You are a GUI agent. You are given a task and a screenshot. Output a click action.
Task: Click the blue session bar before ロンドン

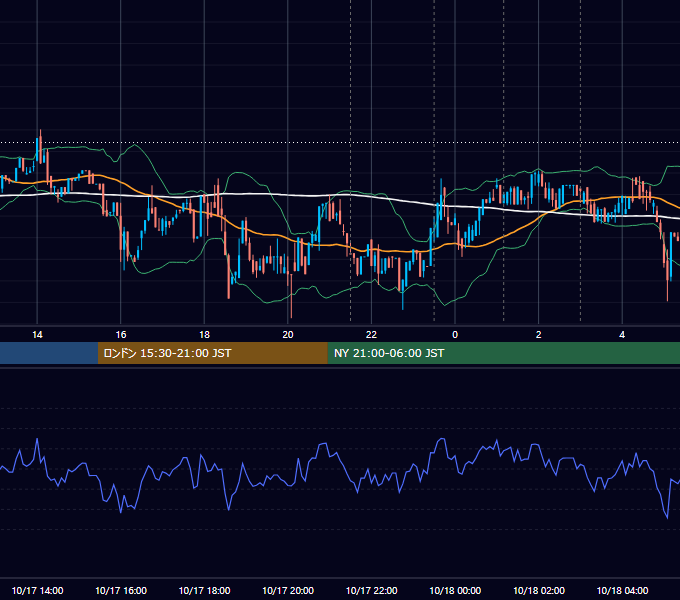pyautogui.click(x=49, y=353)
